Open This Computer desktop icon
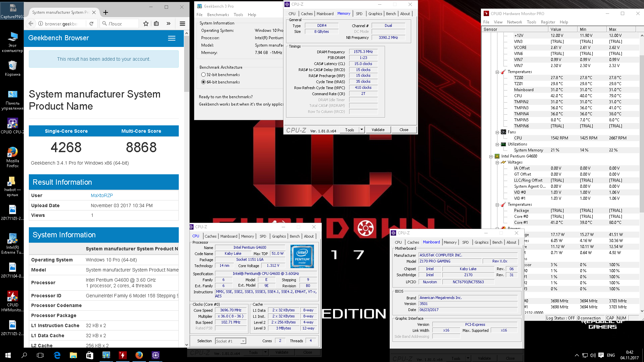This screenshot has width=644, height=362. 12,42
